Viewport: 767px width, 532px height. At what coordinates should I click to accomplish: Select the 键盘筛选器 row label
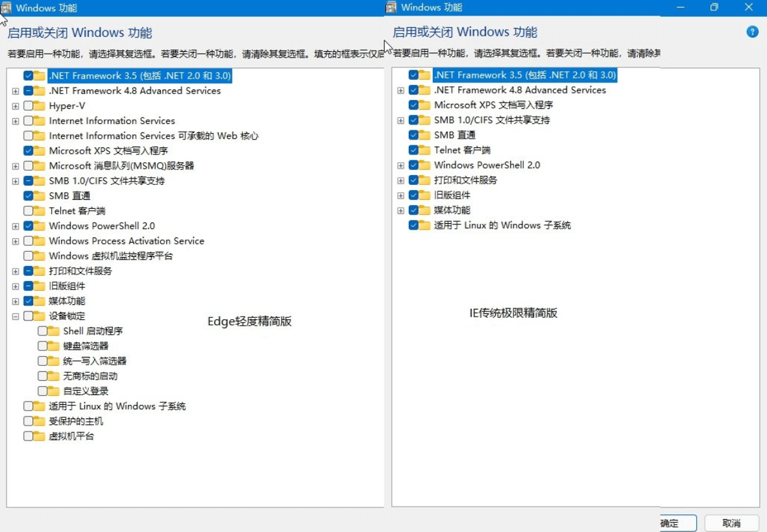click(x=86, y=346)
